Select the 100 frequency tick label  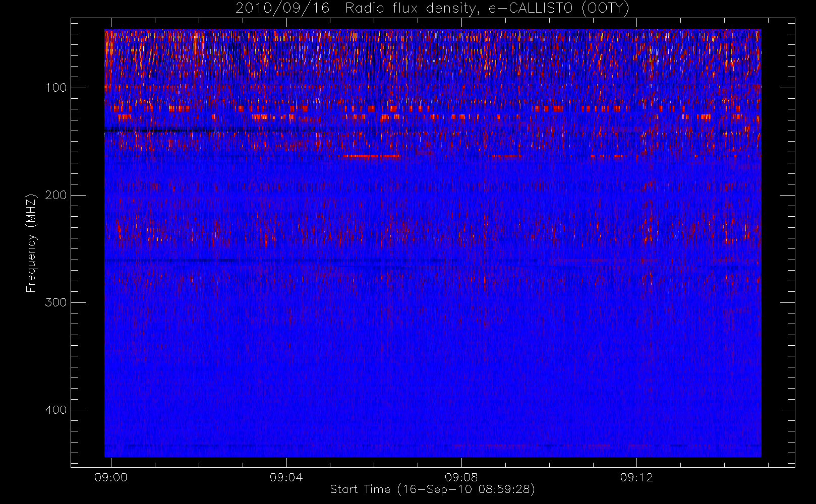click(56, 88)
